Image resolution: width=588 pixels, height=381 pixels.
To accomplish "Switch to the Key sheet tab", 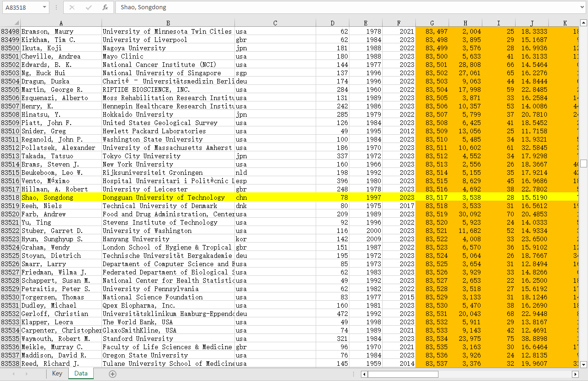I will (x=57, y=374).
